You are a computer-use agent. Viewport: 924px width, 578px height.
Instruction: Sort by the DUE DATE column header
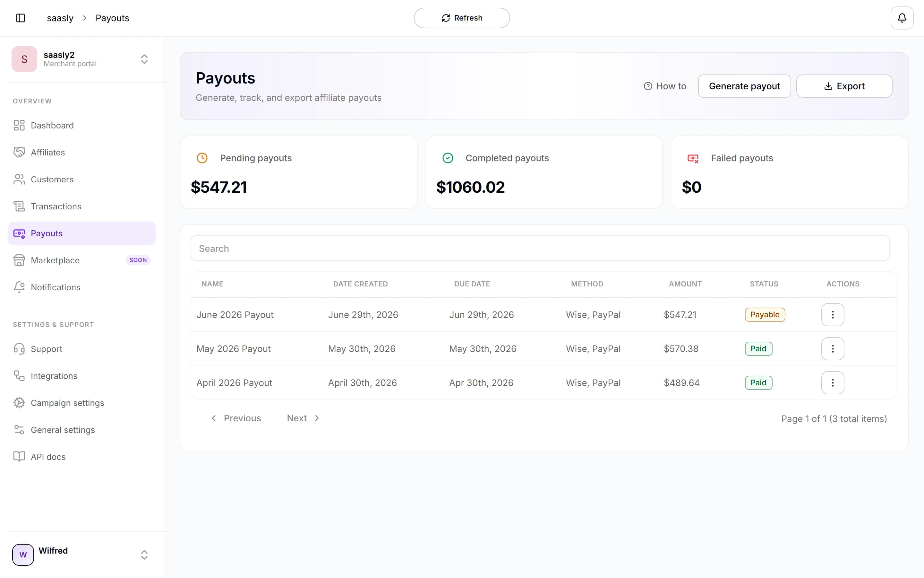[x=472, y=284]
